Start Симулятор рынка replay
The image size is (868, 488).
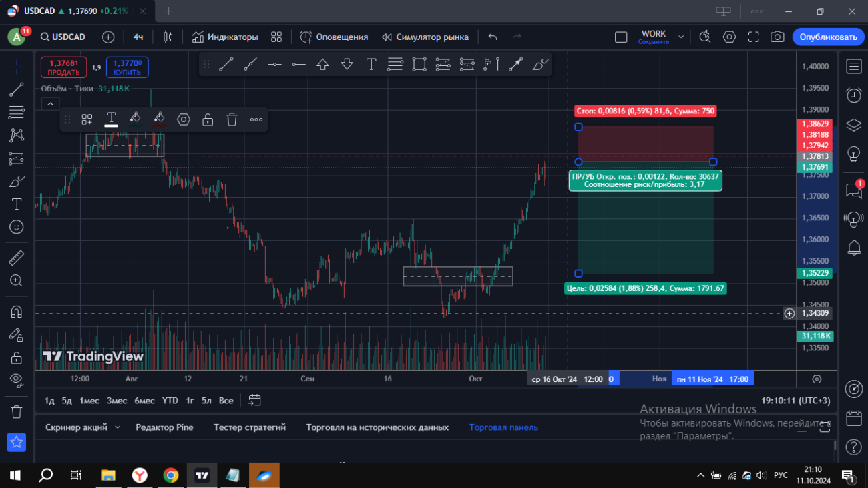[x=425, y=37]
